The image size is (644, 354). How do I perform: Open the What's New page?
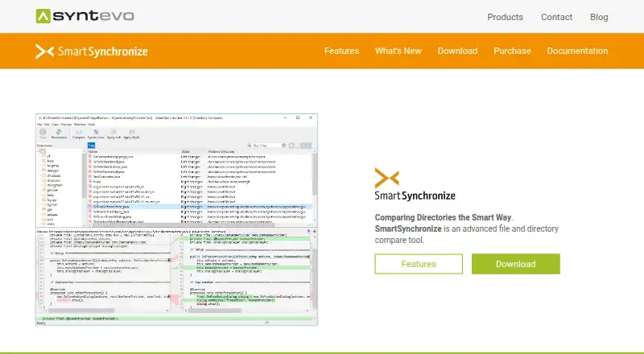tap(398, 51)
